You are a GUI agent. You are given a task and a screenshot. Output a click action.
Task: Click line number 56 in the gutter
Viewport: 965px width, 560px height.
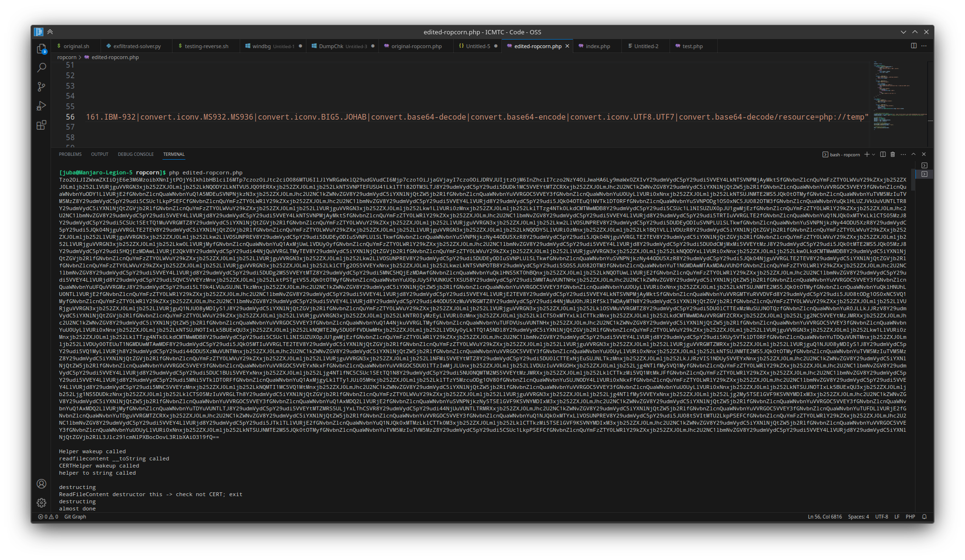[x=70, y=117]
